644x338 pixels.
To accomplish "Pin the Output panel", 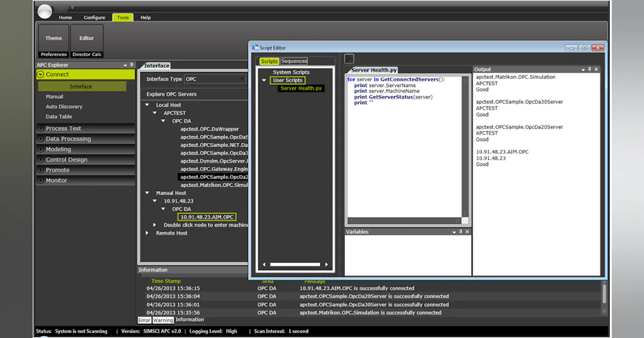I will click(589, 69).
